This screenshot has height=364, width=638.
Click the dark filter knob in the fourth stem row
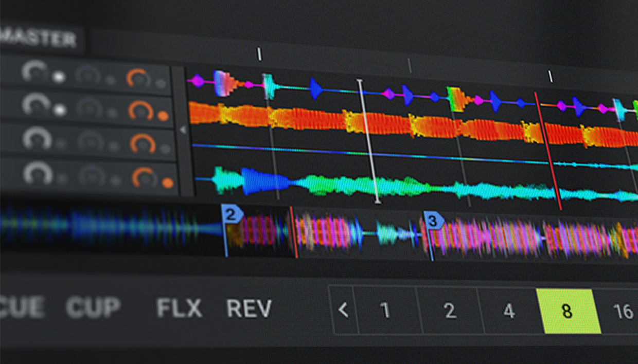pos(92,177)
